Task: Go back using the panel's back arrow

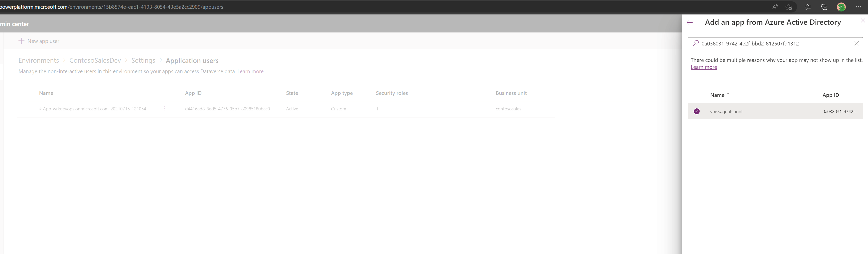Action: click(689, 22)
